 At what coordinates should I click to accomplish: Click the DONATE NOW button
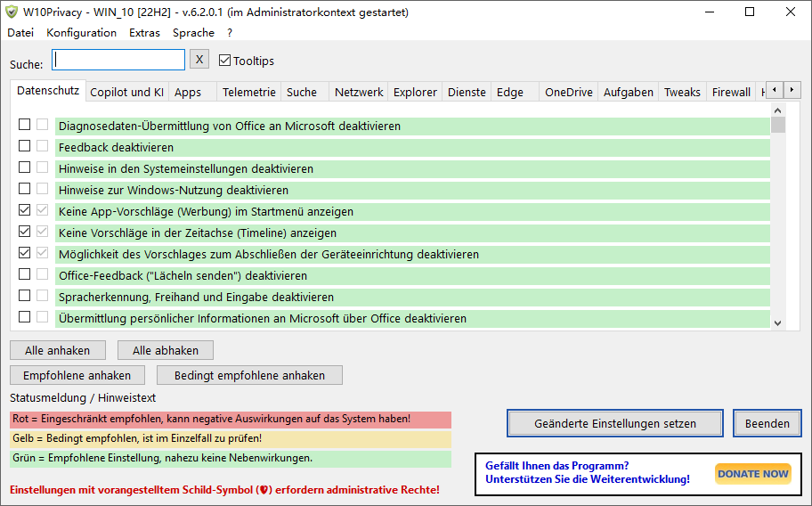coord(753,474)
